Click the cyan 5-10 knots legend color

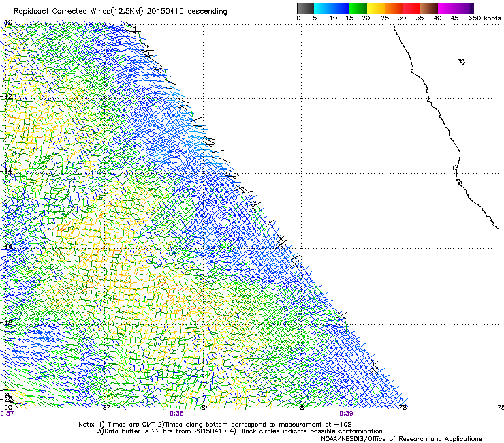(x=323, y=8)
